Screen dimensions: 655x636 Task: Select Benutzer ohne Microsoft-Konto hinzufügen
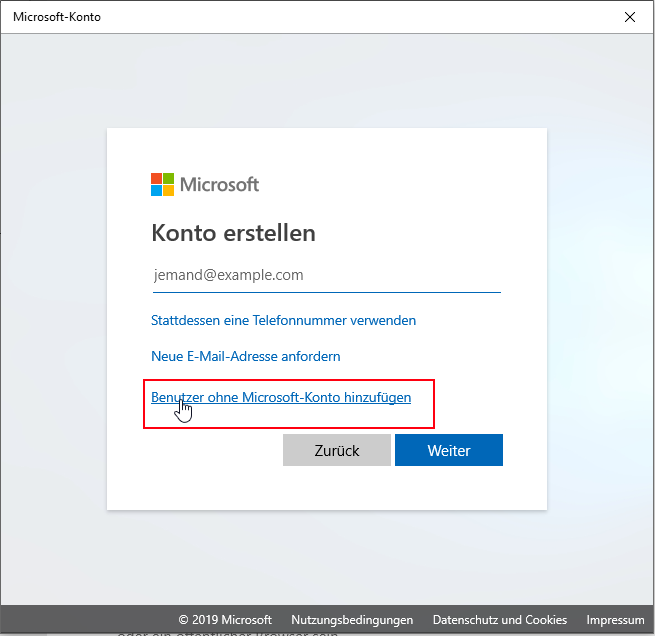click(x=281, y=397)
